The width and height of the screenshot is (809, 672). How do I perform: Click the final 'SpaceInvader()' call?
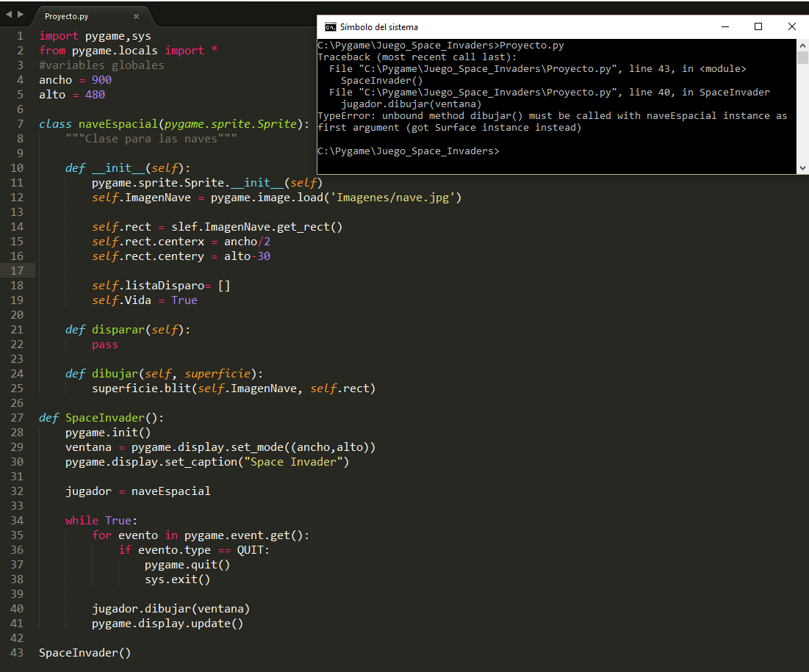point(85,653)
